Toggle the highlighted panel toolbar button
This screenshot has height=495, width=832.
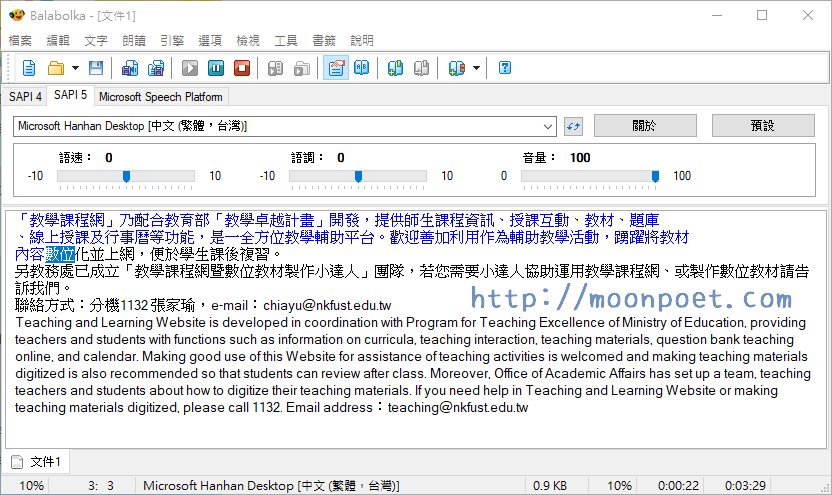coord(336,68)
